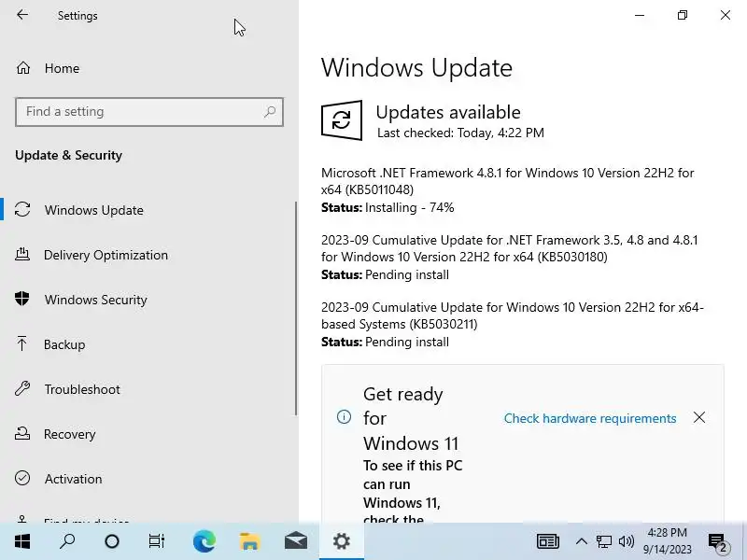Open the Mail app from the taskbar
Screen dimensions: 747x560
coord(295,541)
